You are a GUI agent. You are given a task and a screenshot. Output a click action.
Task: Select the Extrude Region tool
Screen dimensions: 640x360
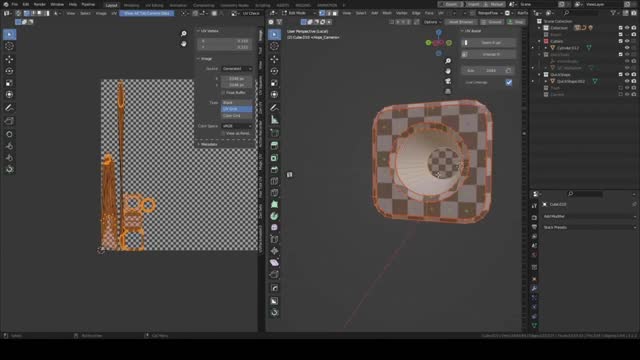click(x=274, y=146)
